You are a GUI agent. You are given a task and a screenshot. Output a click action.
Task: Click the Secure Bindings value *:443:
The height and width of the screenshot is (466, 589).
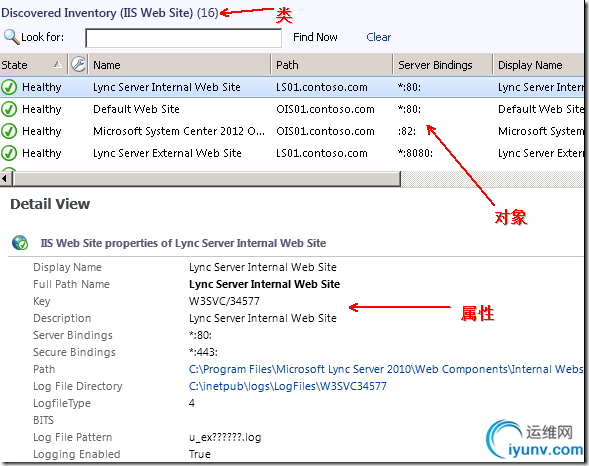(x=203, y=352)
